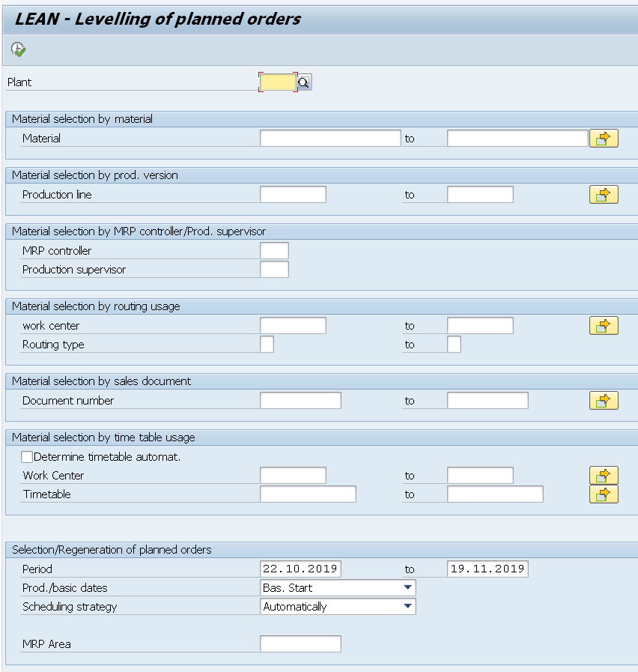638x672 pixels.
Task: Select the Production supervisor field
Action: (x=274, y=270)
